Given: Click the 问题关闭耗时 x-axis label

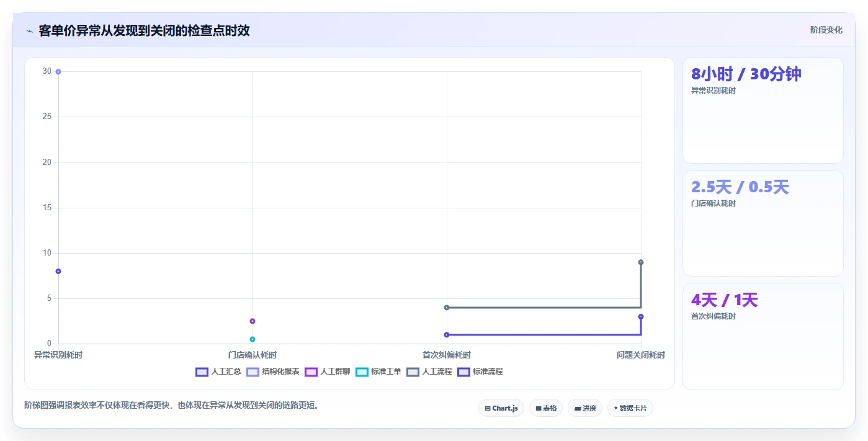Looking at the screenshot, I should click(x=641, y=355).
